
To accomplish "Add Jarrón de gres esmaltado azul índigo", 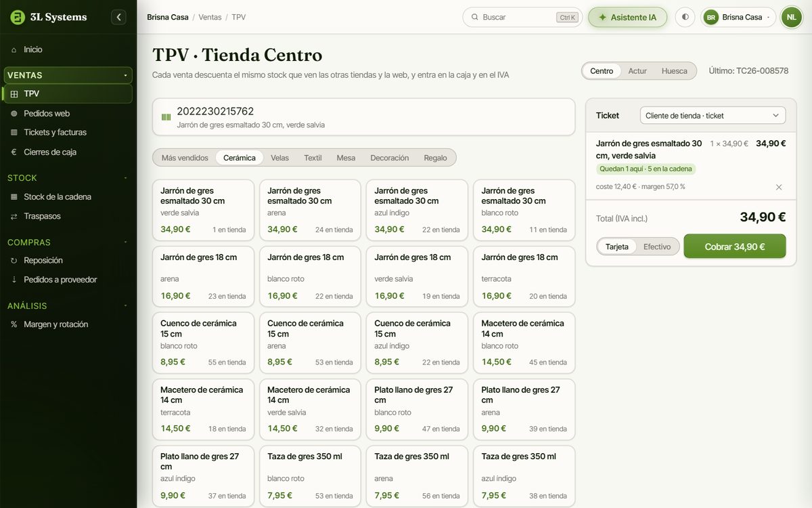I will 417,210.
